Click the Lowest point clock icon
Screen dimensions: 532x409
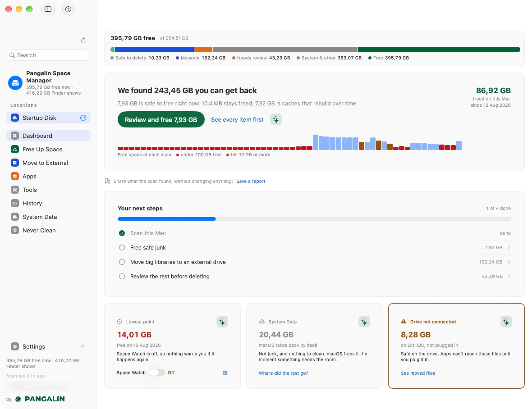(x=119, y=322)
